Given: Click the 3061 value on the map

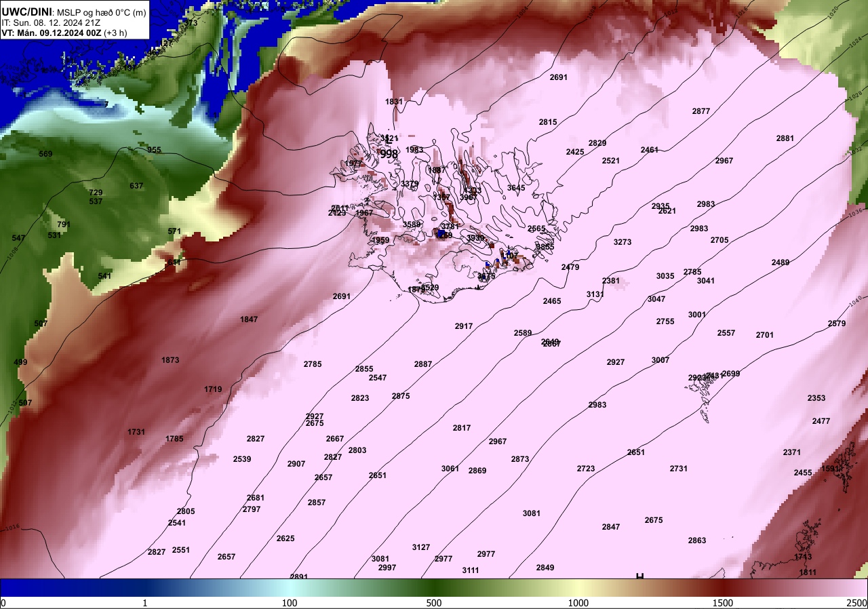Looking at the screenshot, I should pyautogui.click(x=450, y=469).
